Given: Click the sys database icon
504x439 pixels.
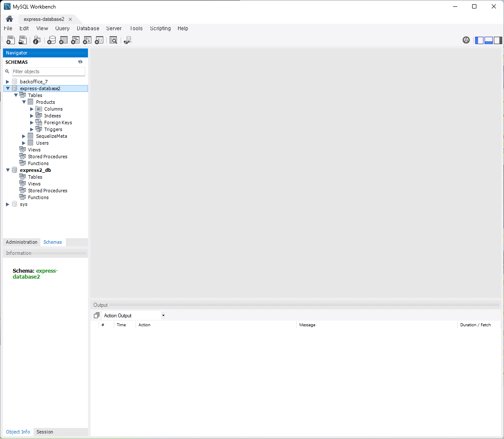Looking at the screenshot, I should [14, 204].
